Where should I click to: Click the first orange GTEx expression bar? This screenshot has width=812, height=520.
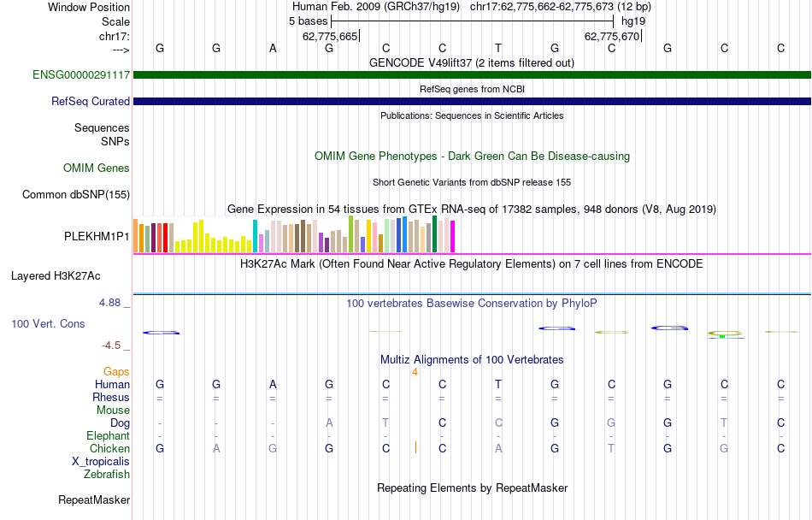[136, 236]
